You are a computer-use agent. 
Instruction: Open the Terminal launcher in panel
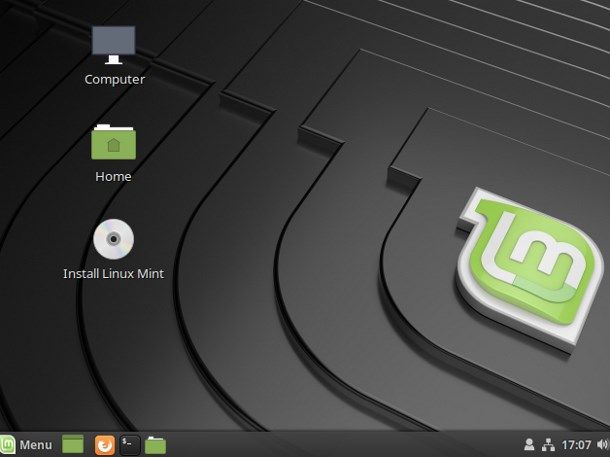point(130,445)
